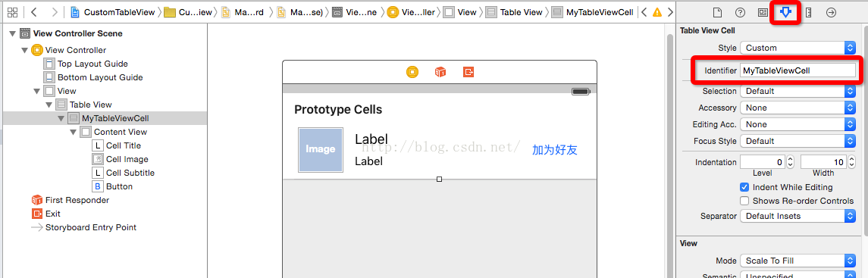868x278 pixels.
Task: Open the Identity inspector
Action: 763,12
